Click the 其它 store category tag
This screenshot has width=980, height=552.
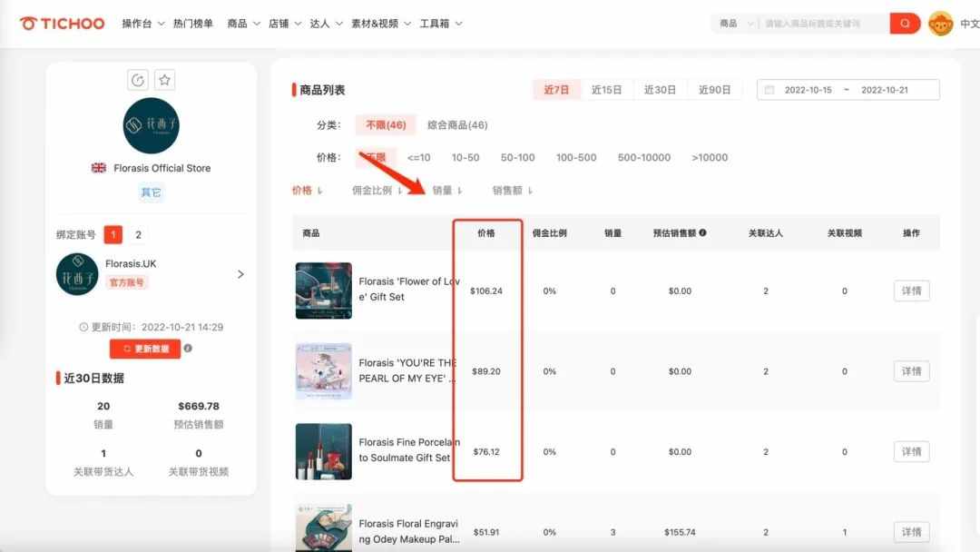pos(152,192)
